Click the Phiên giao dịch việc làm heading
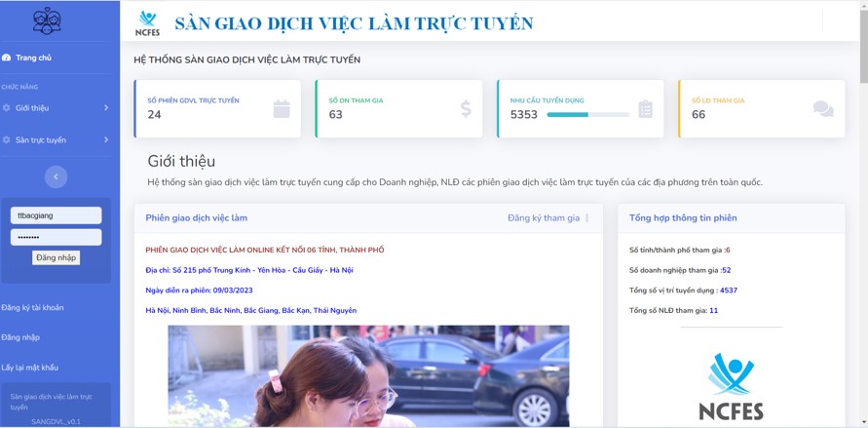Screen dimensions: 868x428 click(x=197, y=218)
